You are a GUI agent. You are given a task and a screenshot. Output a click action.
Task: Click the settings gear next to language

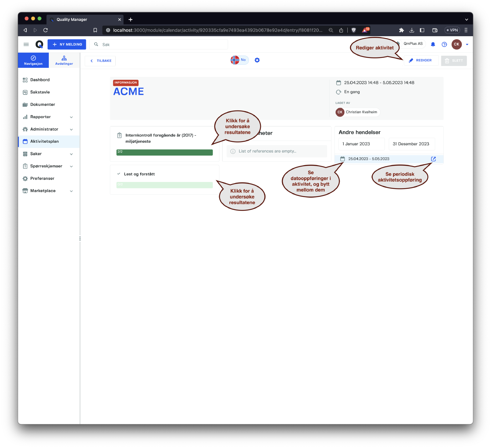(257, 60)
